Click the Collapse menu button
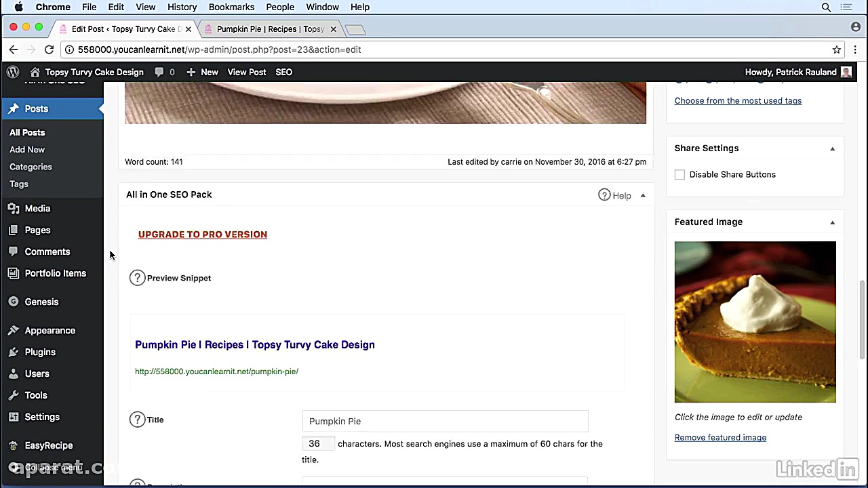 [x=46, y=468]
